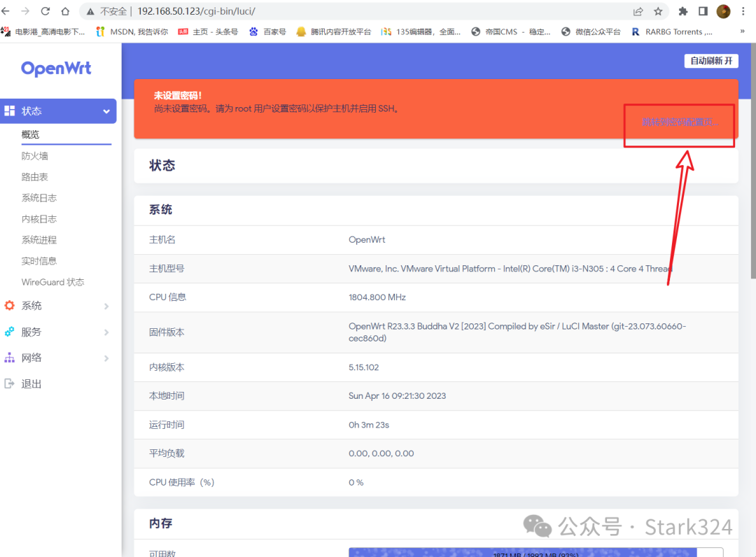Screen dimensions: 756x557
Task: Select the load average 0.00, 0.00, 0.00
Action: pos(381,453)
